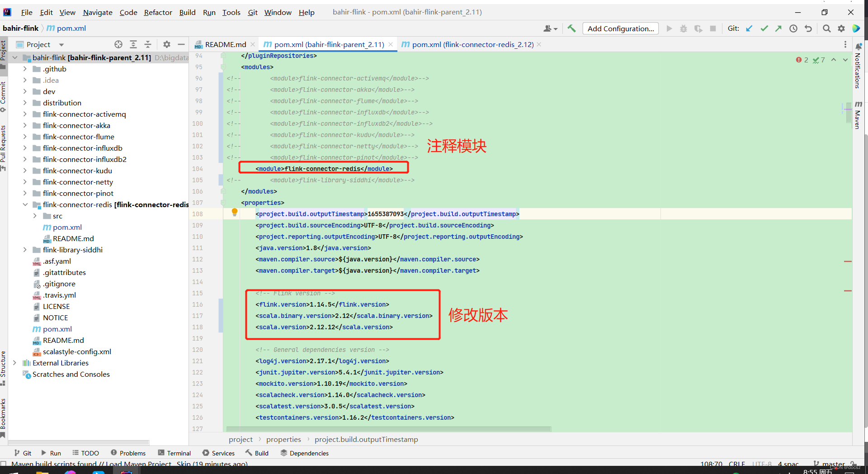Image resolution: width=868 pixels, height=474 pixels.
Task: Open Git Show History clock icon
Action: [793, 28]
